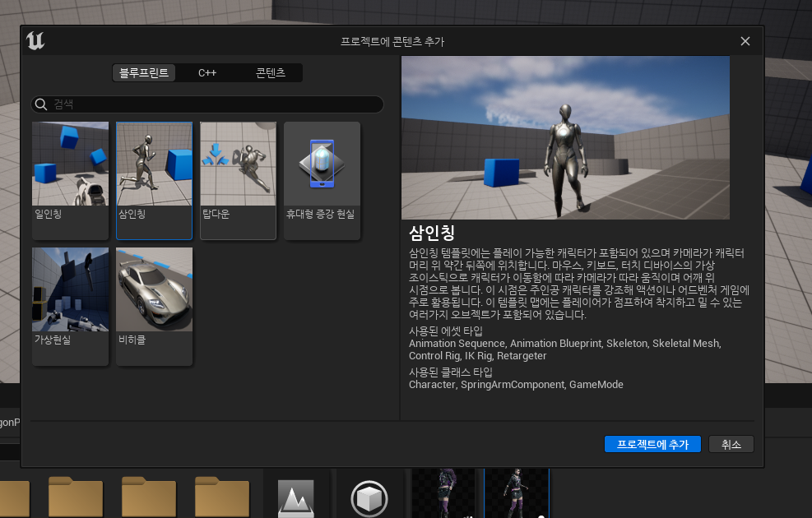The image size is (812, 518).
Task: Choose the 탑다운 template card
Action: [239, 181]
